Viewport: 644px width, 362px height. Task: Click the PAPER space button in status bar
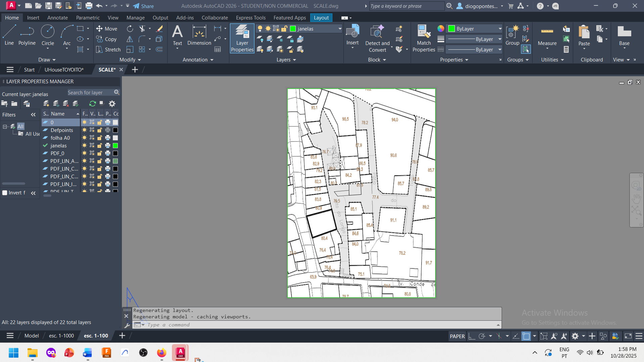pyautogui.click(x=457, y=336)
